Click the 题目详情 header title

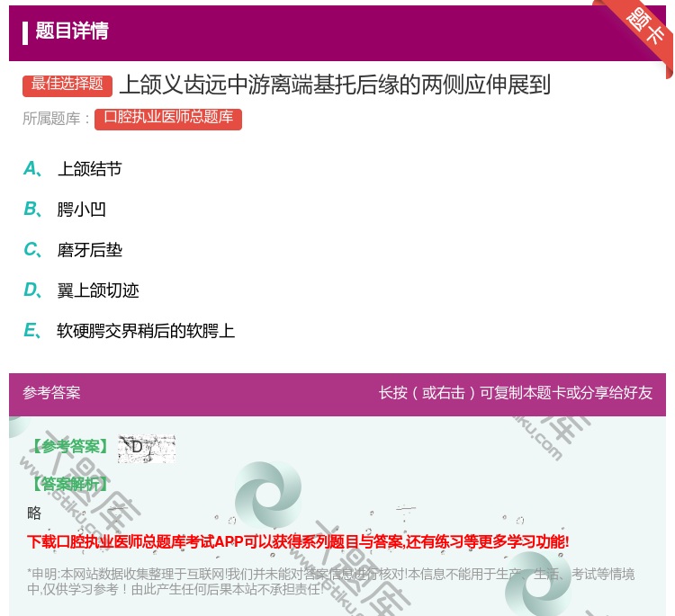click(72, 31)
